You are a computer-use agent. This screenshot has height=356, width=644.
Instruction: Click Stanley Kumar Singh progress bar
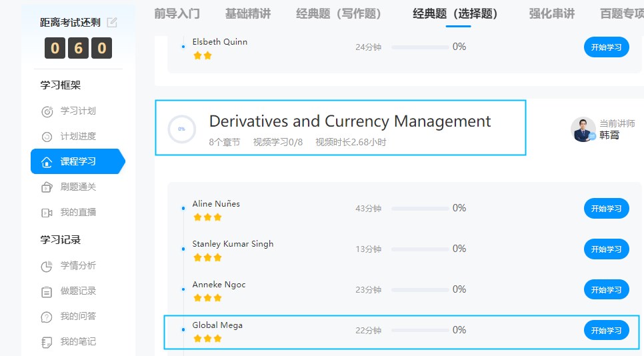pyautogui.click(x=420, y=249)
